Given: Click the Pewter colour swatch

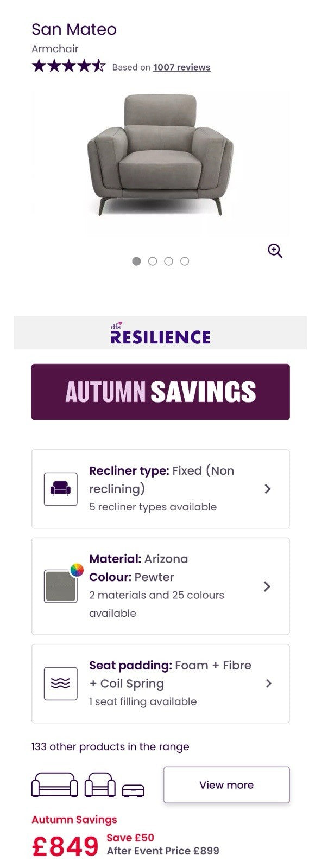Looking at the screenshot, I should pyautogui.click(x=61, y=586).
